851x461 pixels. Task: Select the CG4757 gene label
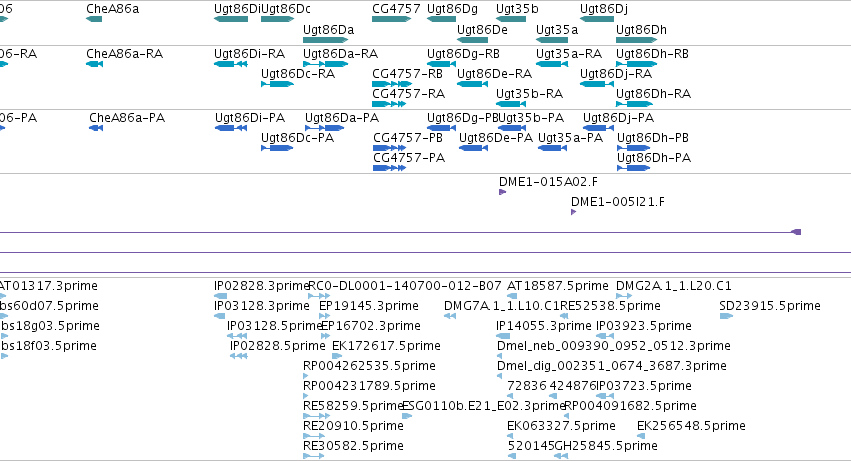(396, 9)
